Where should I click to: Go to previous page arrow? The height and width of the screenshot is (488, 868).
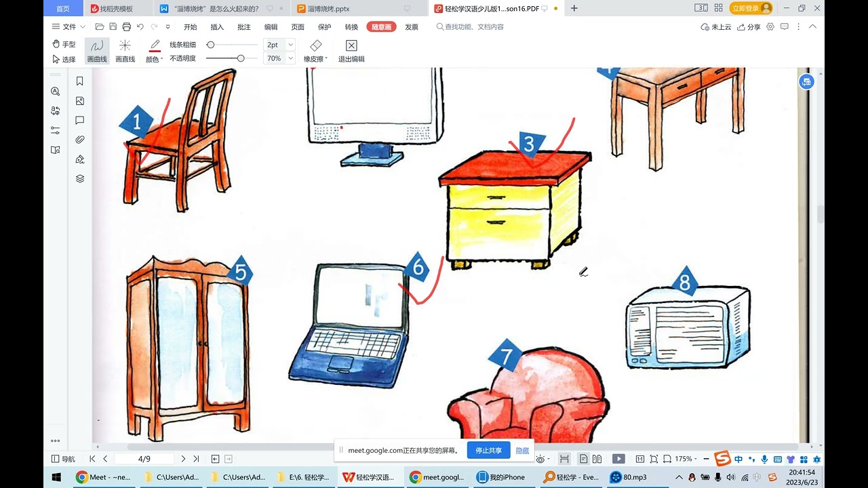(105, 459)
